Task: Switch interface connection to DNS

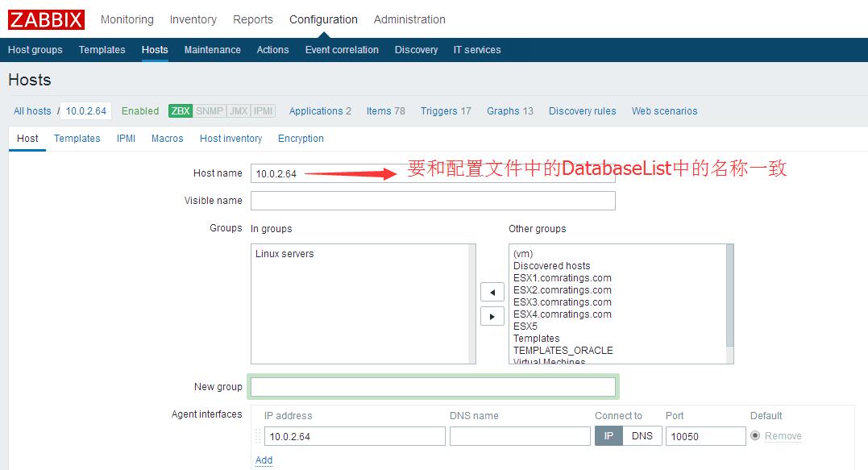Action: 642,435
